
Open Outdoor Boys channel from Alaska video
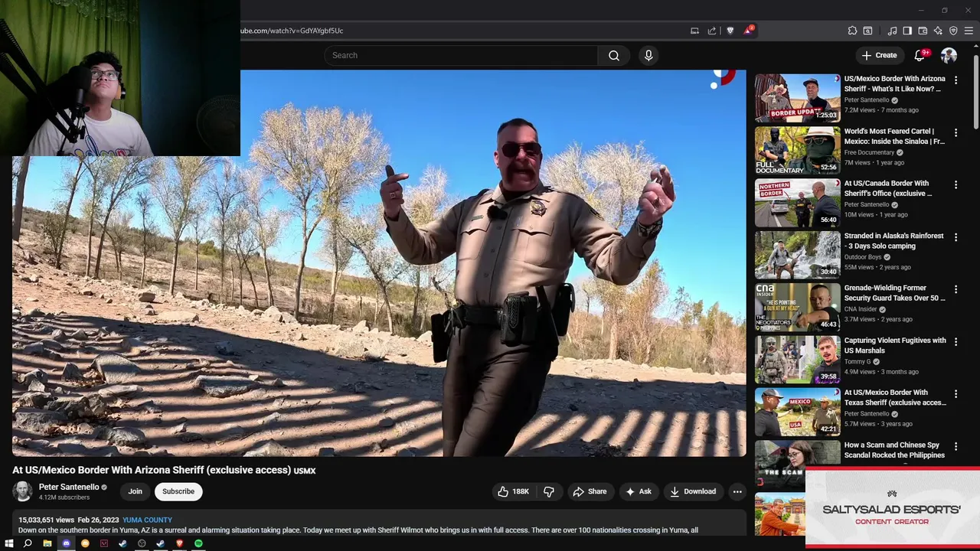pyautogui.click(x=863, y=257)
